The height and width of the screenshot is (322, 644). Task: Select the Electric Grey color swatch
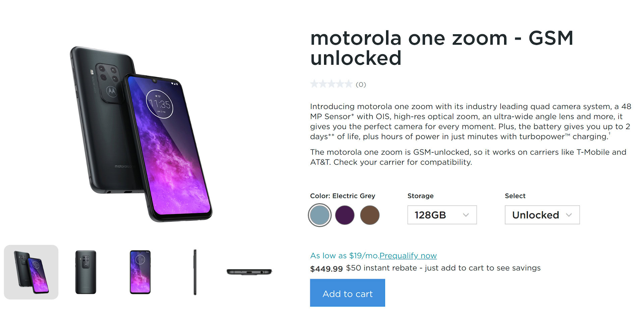[x=320, y=215]
